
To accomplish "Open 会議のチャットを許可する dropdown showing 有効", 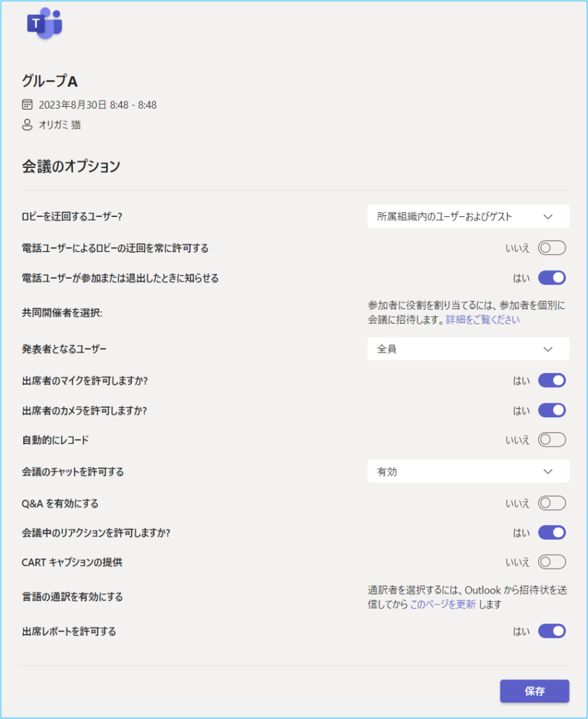I will tap(468, 472).
